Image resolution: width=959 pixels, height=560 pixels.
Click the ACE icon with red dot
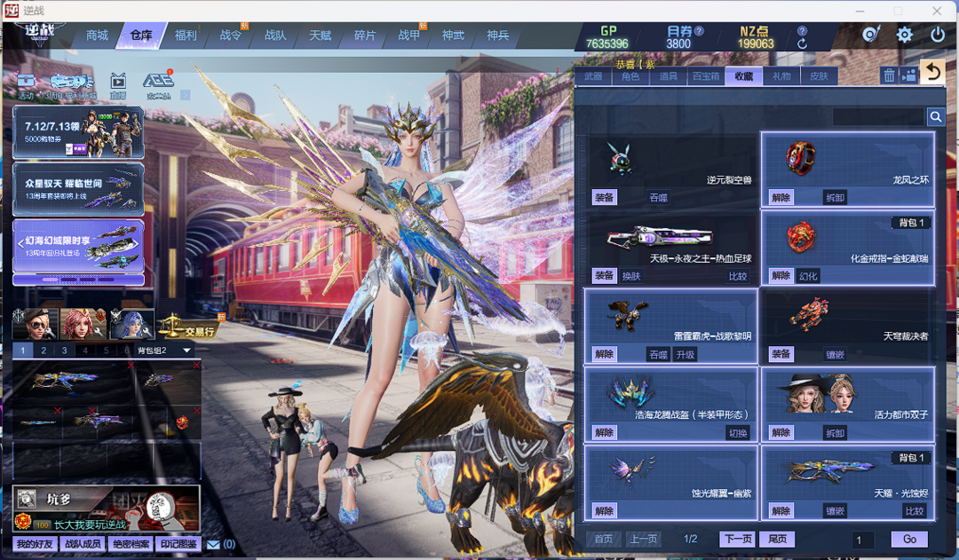point(158,85)
